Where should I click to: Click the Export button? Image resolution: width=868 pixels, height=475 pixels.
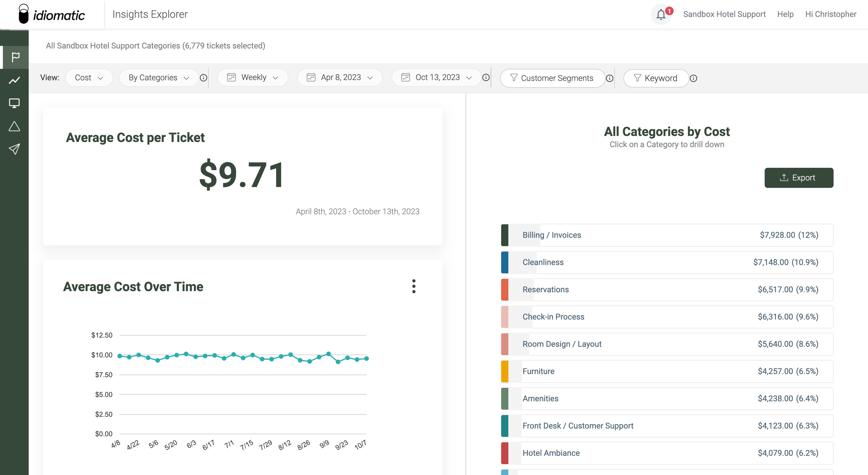coord(799,178)
